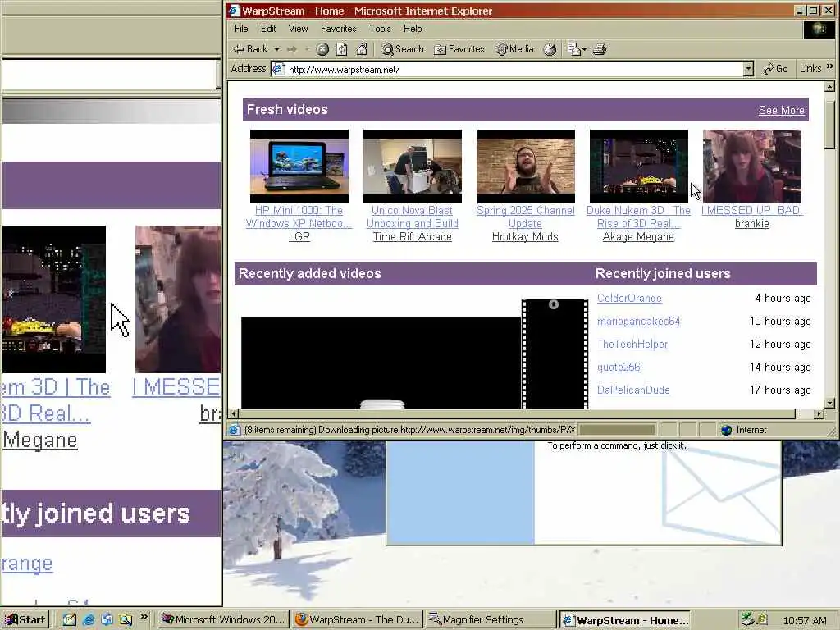840x630 pixels.
Task: Click the Duke Nukem 3D title link
Action: (x=638, y=217)
